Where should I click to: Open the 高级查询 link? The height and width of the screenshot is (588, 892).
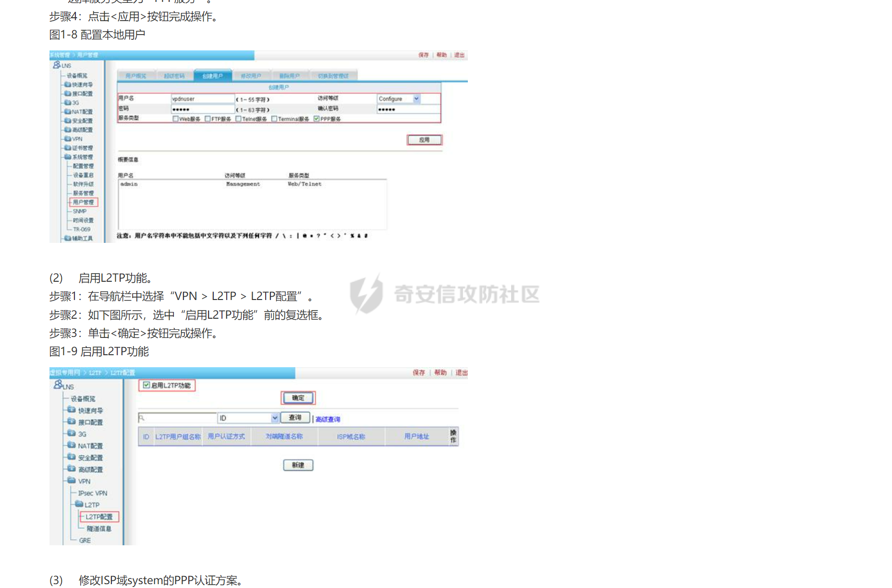[328, 419]
